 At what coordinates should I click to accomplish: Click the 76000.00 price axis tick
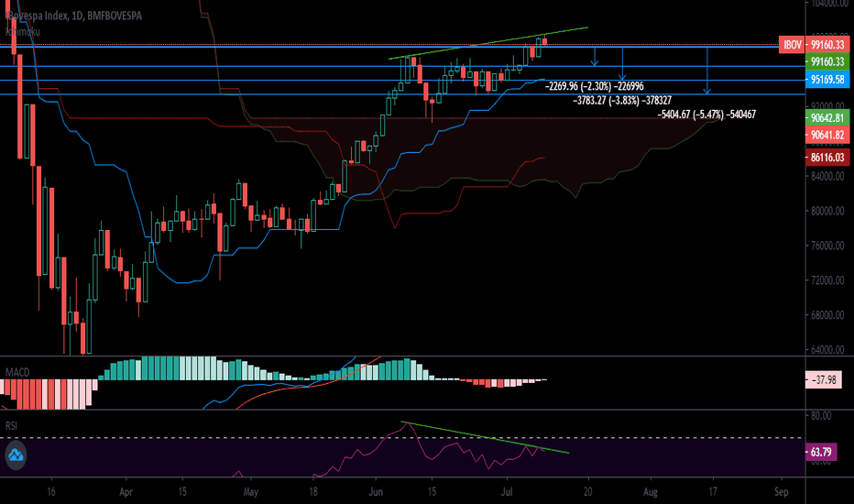(x=827, y=246)
